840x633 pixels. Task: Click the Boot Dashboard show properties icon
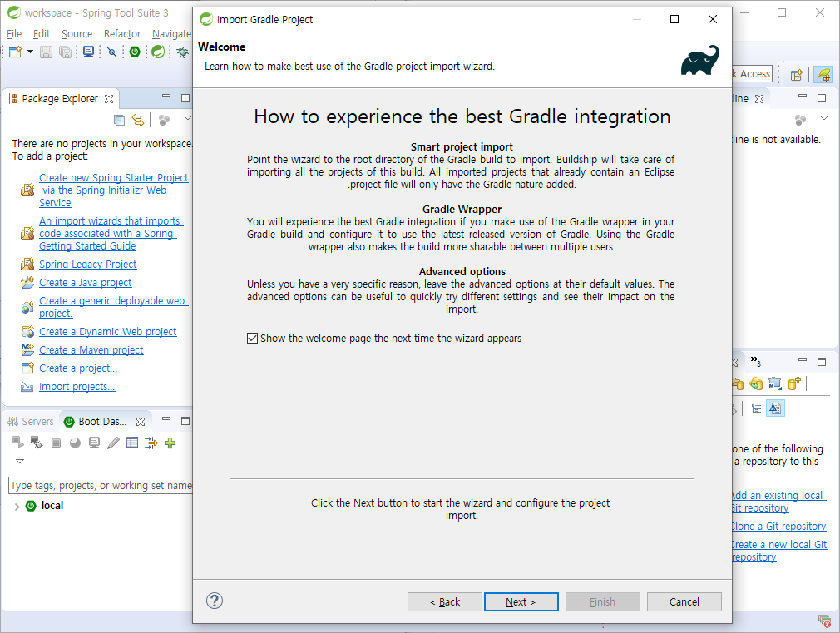click(x=132, y=443)
